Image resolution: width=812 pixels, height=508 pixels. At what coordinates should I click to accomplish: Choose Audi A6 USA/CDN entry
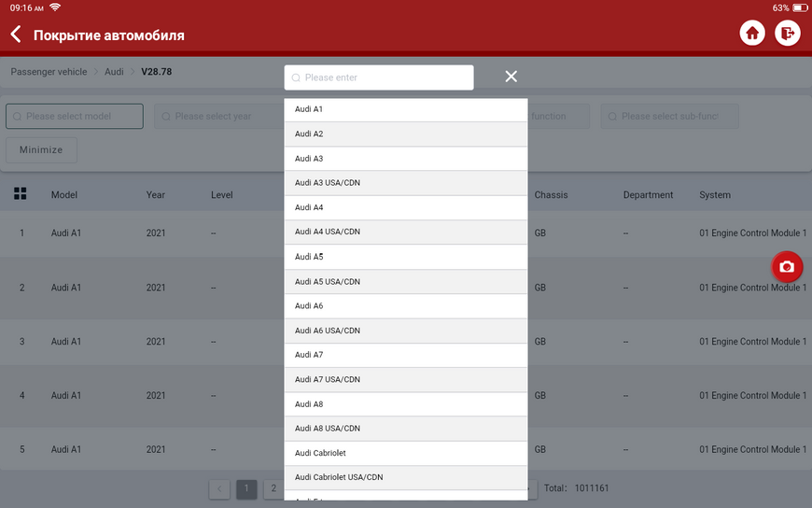tap(405, 331)
